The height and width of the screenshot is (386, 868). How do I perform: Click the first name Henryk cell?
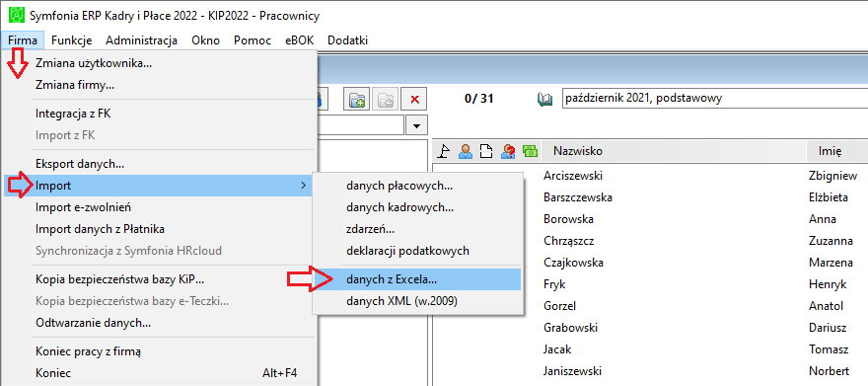click(828, 284)
